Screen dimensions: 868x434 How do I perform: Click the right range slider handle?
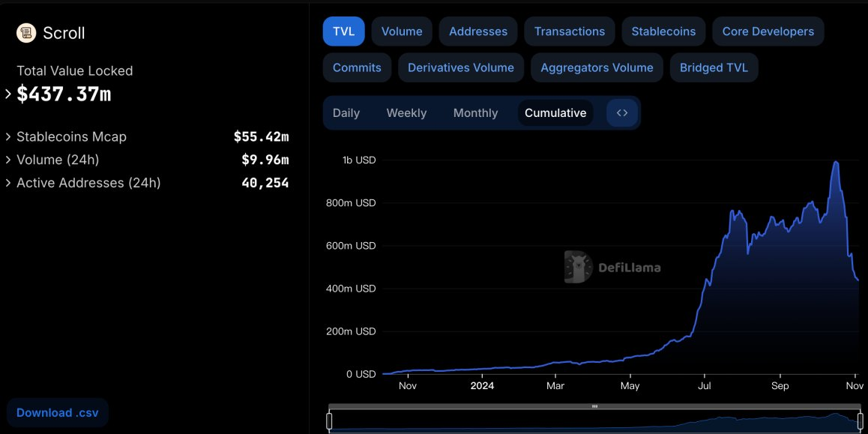tap(861, 421)
